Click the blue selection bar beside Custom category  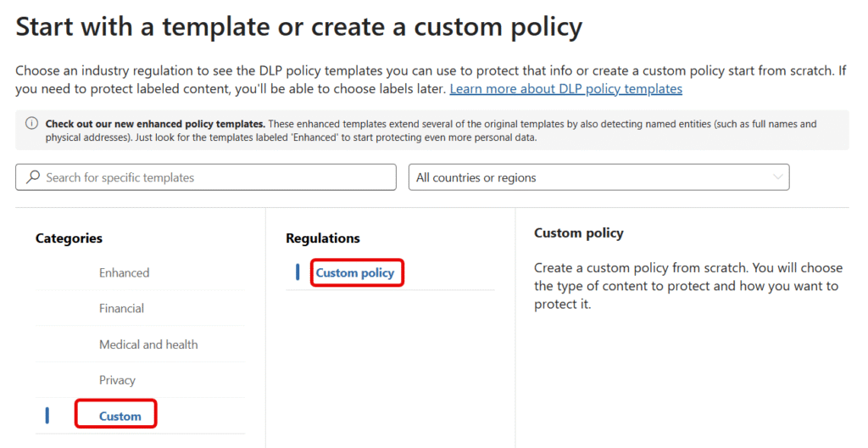(47, 416)
